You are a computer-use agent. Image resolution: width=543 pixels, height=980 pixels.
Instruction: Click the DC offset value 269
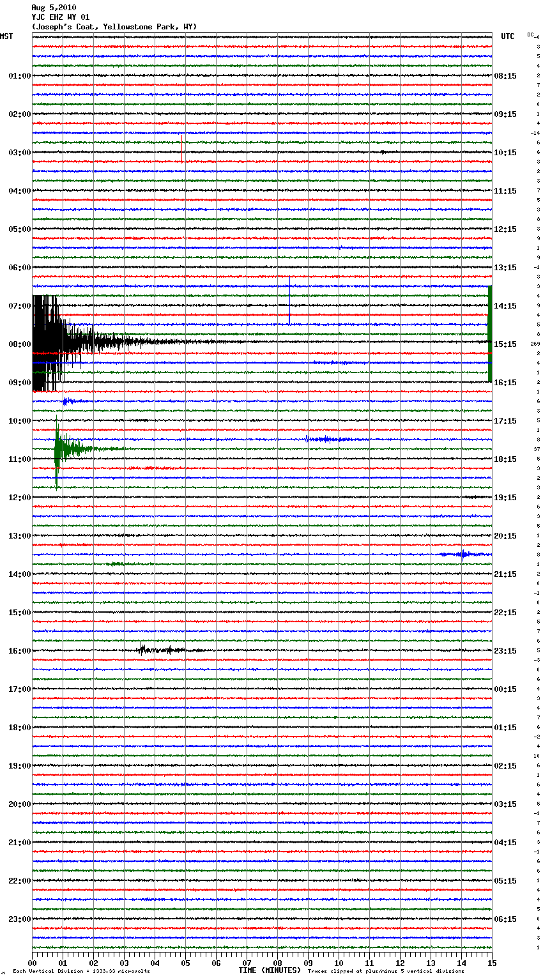click(535, 344)
